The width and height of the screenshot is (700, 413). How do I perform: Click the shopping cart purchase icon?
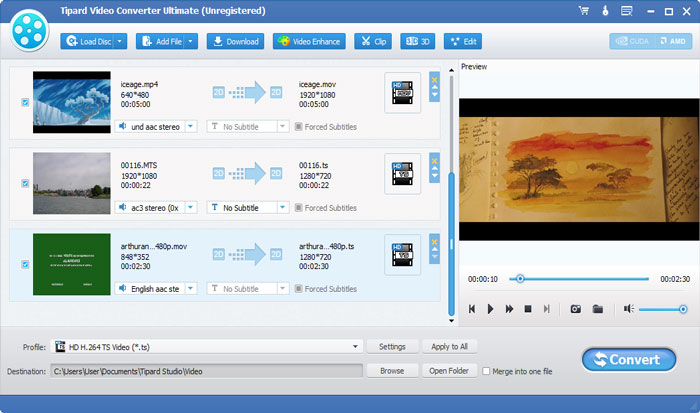point(583,11)
